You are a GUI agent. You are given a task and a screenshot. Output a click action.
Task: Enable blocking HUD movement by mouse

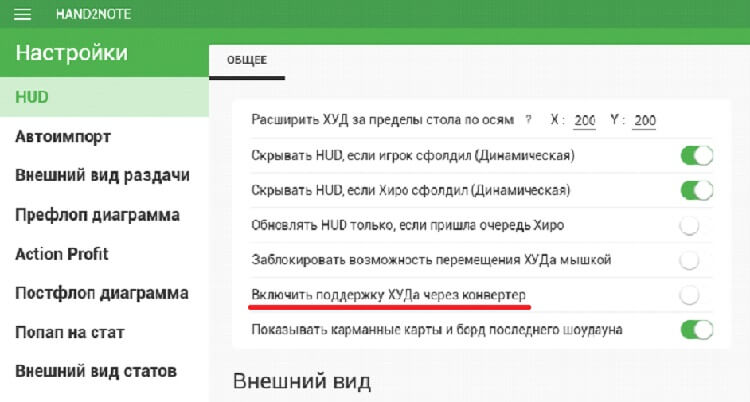pos(690,260)
